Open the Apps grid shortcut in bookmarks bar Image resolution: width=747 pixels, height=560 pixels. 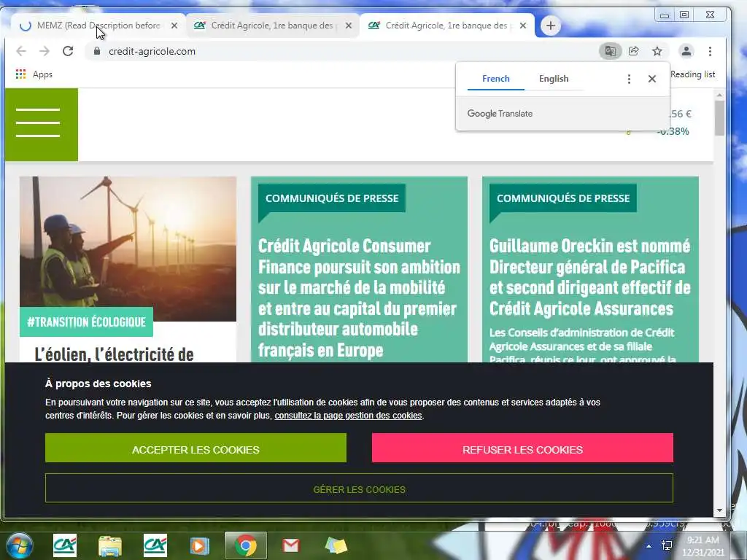(x=34, y=74)
